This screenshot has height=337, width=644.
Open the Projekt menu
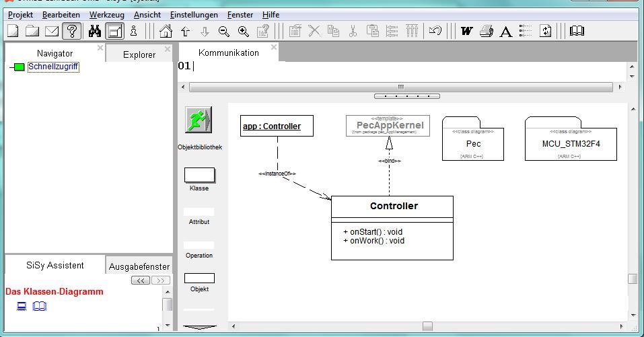tap(21, 15)
